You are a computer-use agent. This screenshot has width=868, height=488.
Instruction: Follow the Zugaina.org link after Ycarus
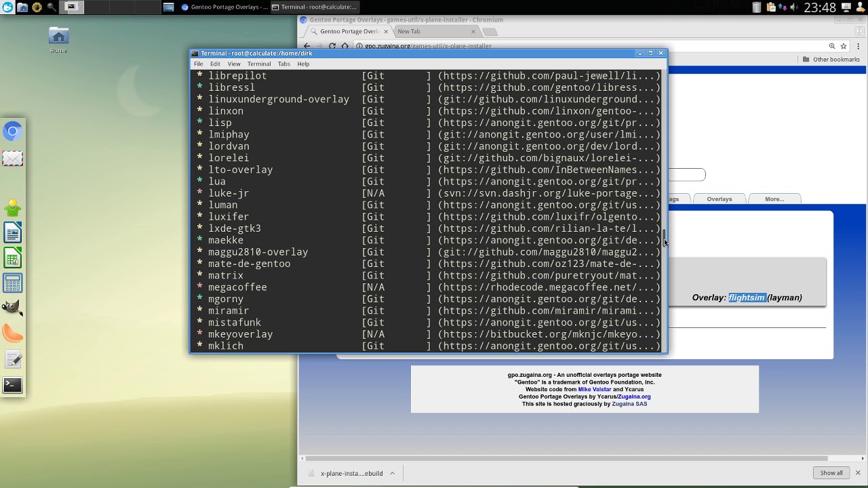(634, 397)
